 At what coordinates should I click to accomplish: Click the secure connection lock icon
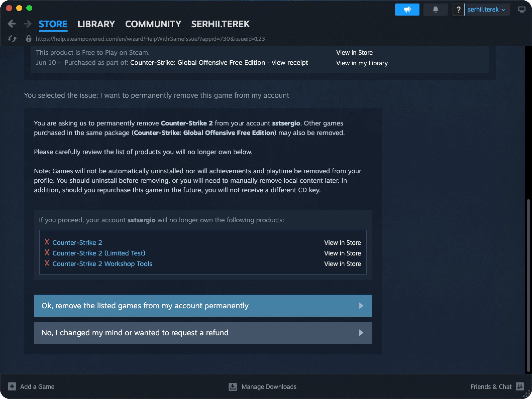tap(28, 39)
